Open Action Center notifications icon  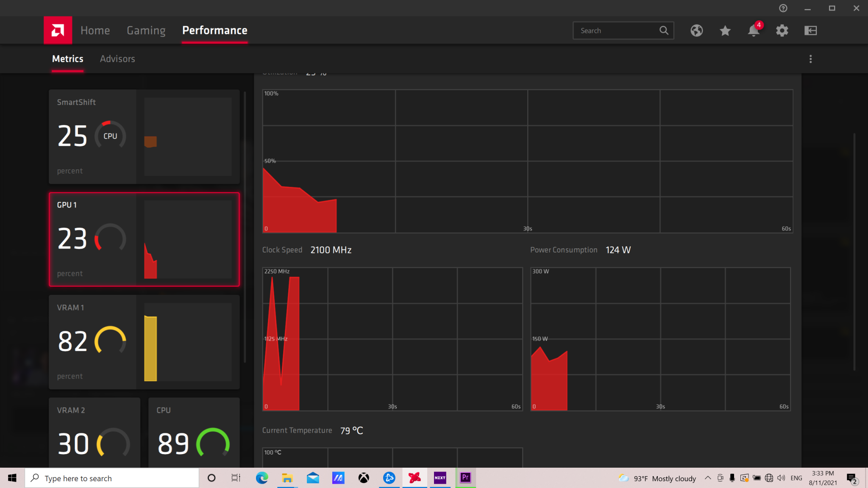point(852,478)
